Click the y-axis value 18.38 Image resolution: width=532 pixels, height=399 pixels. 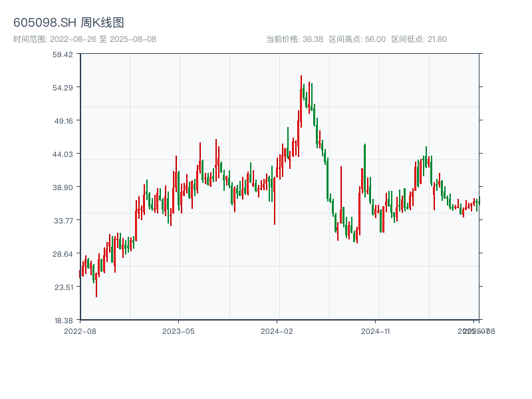(64, 321)
